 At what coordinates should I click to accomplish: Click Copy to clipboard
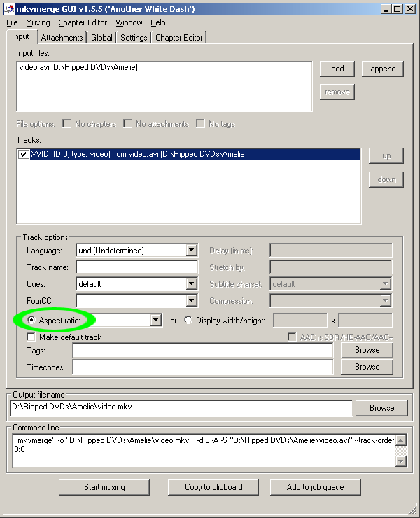tap(213, 487)
